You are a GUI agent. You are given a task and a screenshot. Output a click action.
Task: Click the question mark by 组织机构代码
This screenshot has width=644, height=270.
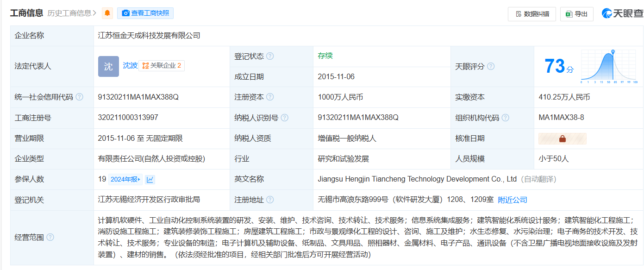[505, 118]
